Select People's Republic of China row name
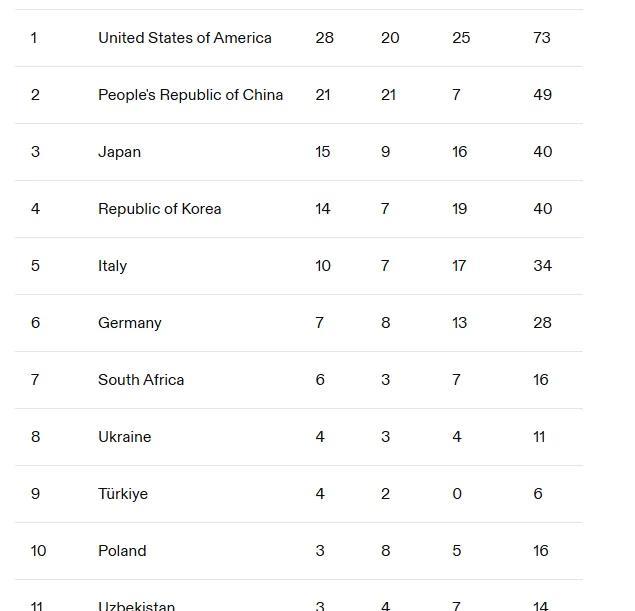 pyautogui.click(x=190, y=95)
